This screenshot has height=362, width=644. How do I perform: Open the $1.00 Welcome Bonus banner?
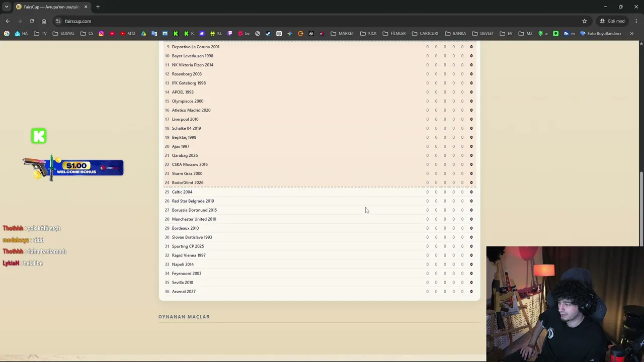73,168
